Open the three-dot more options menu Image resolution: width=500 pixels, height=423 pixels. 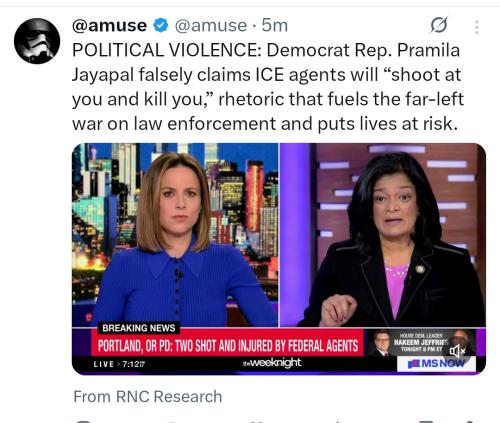coord(477,27)
